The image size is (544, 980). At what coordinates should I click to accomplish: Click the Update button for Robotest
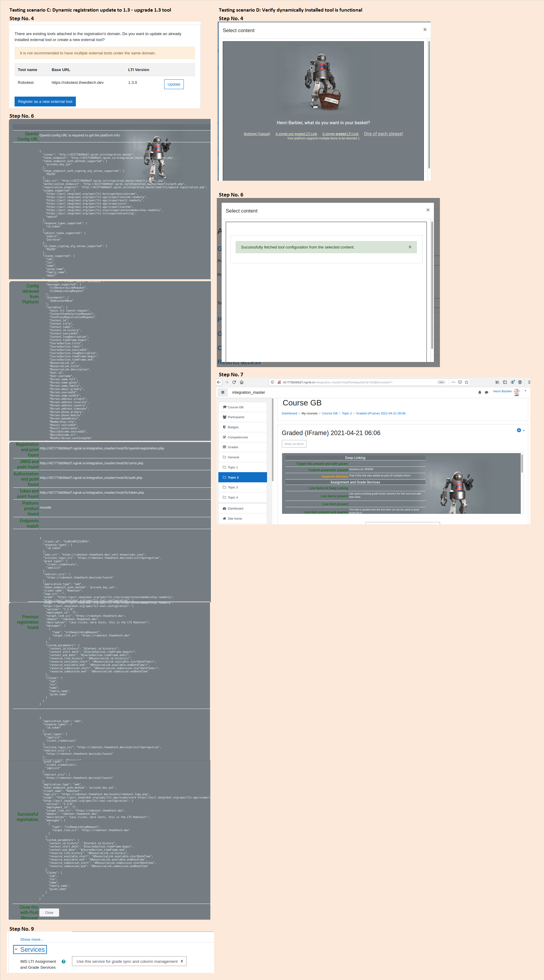tap(174, 84)
